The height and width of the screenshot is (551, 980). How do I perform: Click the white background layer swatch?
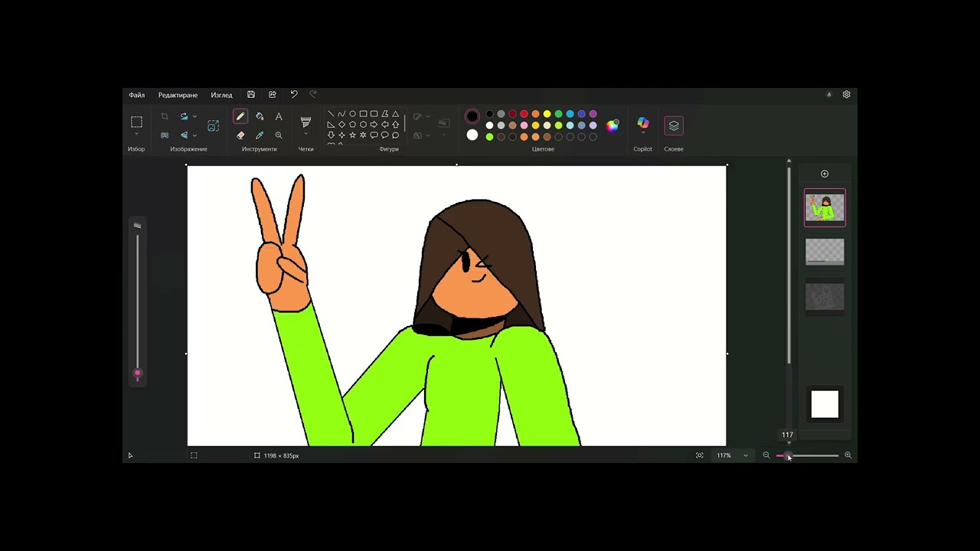825,404
